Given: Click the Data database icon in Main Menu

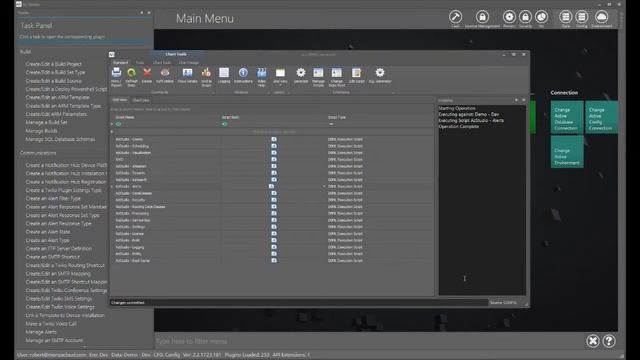Looking at the screenshot, I should click(565, 17).
